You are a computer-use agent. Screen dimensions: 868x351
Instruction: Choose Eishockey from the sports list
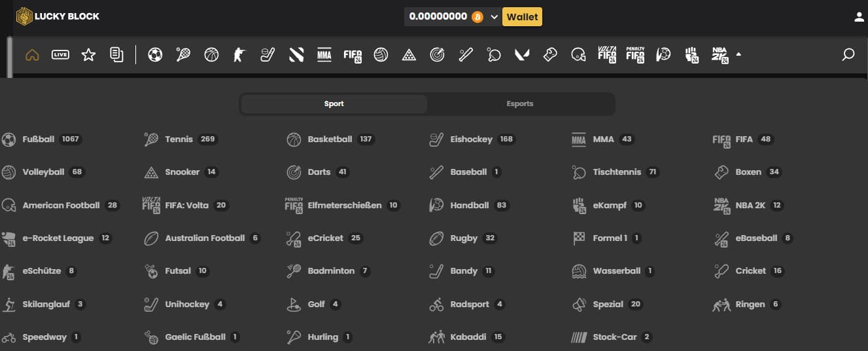click(471, 139)
